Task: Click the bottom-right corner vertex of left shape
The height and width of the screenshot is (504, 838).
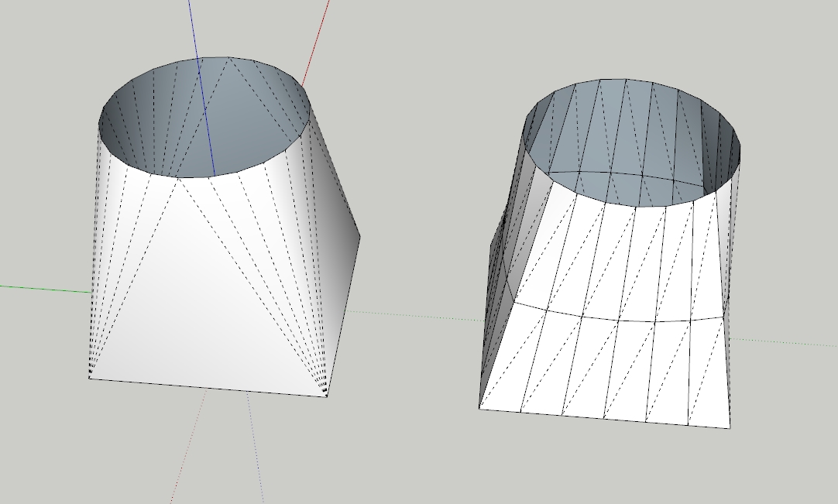Action: coord(326,396)
